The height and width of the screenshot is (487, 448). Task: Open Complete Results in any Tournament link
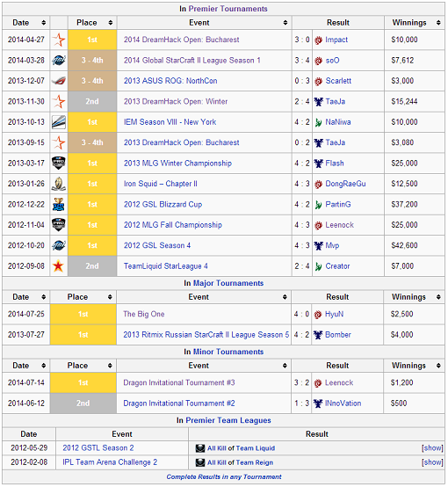pyautogui.click(x=224, y=476)
